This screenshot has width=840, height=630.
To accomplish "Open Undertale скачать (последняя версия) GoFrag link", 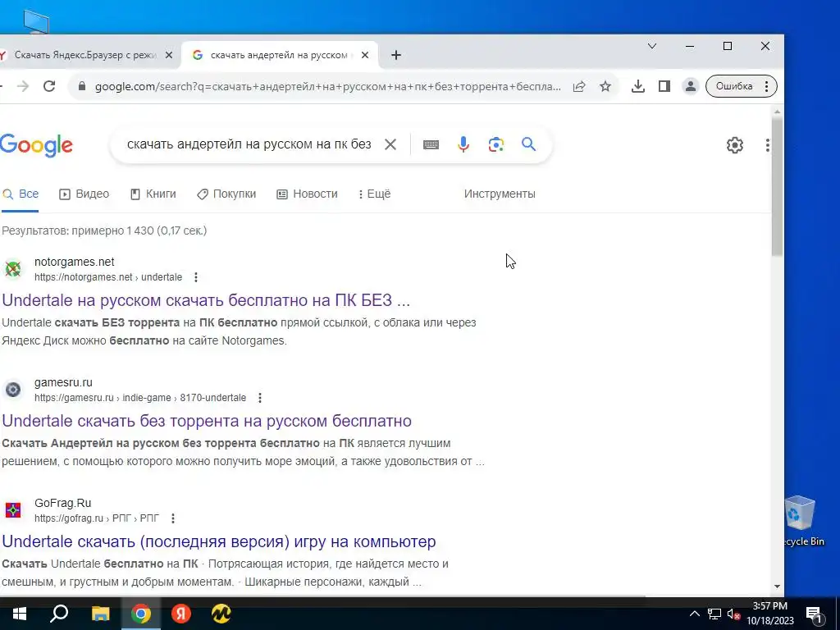I will click(219, 541).
